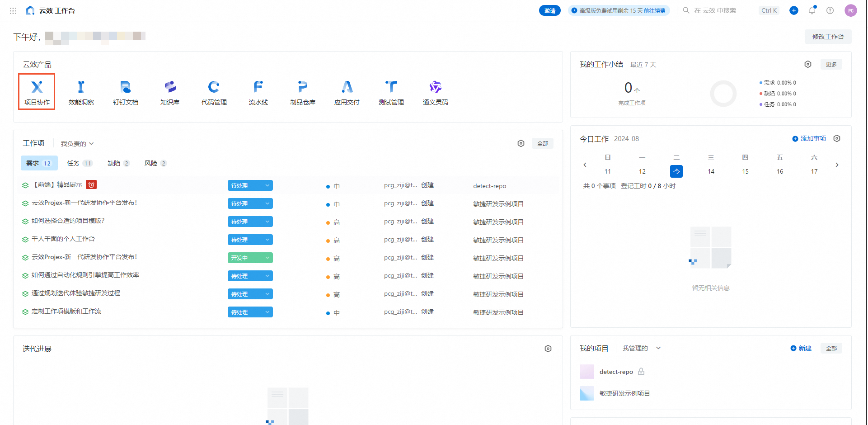Switch to the 缺陷 tab
This screenshot has height=425, width=868.
(118, 163)
